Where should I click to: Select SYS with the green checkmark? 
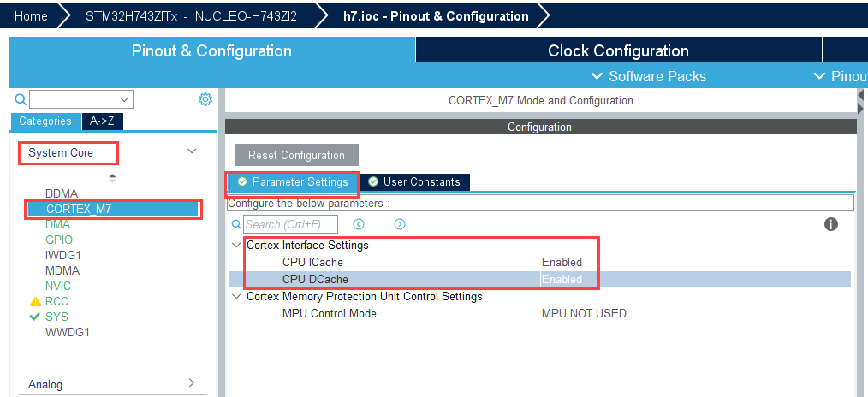coord(56,317)
